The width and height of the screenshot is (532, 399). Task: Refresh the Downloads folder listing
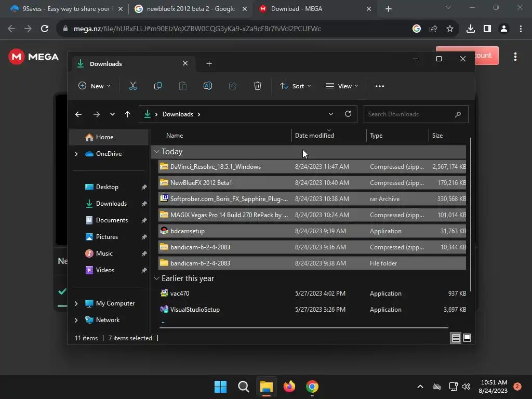click(348, 114)
